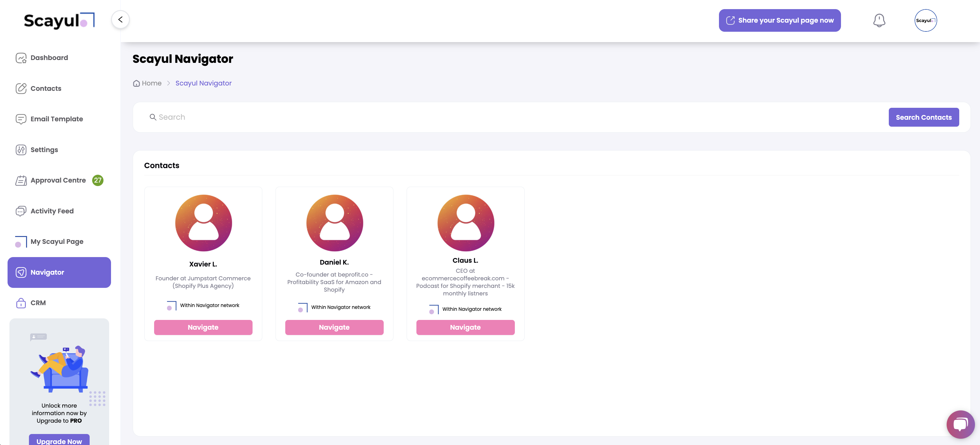Screen dimensions: 980x445
Task: Click the share external-link icon
Action: pyautogui.click(x=730, y=20)
